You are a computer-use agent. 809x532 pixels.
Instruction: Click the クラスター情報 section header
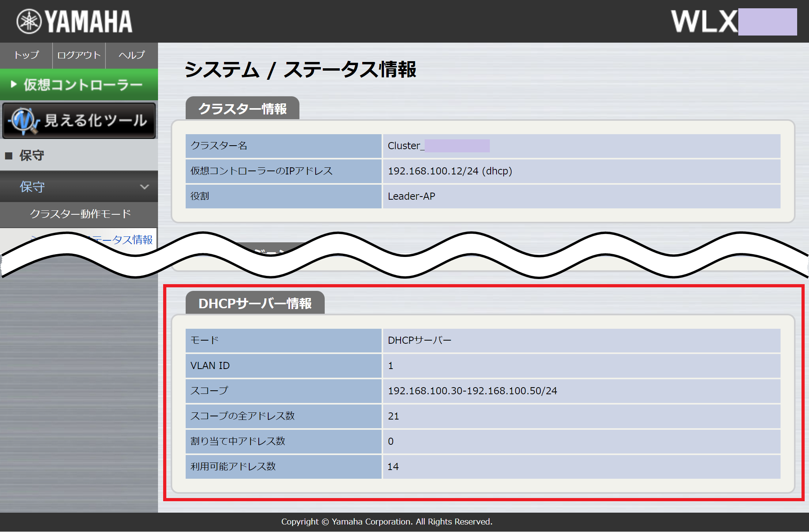point(242,108)
